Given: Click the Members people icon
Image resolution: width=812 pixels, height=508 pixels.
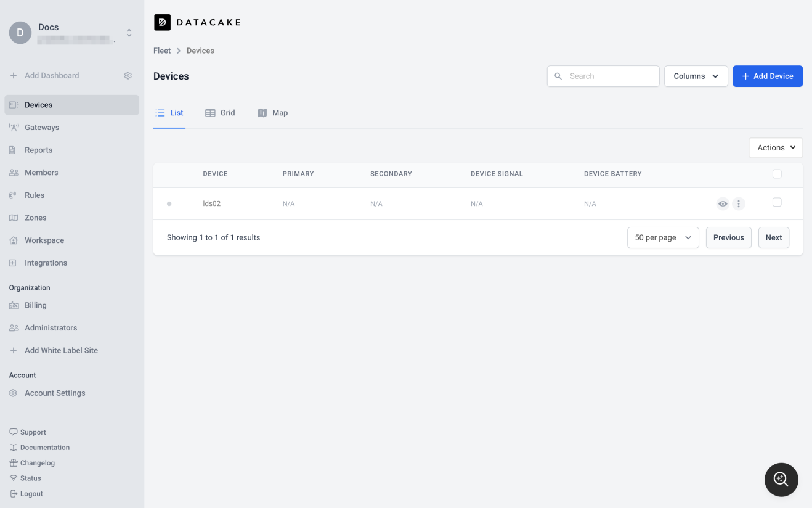Looking at the screenshot, I should (x=14, y=173).
